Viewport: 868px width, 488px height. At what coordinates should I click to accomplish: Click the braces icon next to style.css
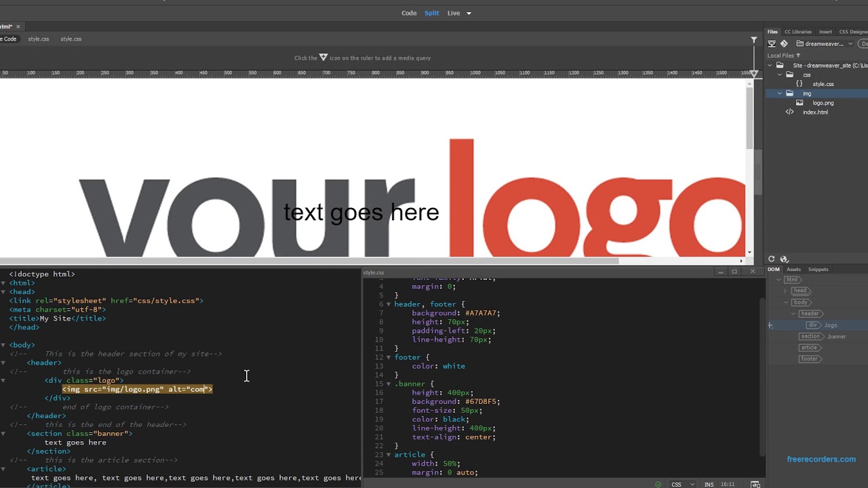click(800, 84)
